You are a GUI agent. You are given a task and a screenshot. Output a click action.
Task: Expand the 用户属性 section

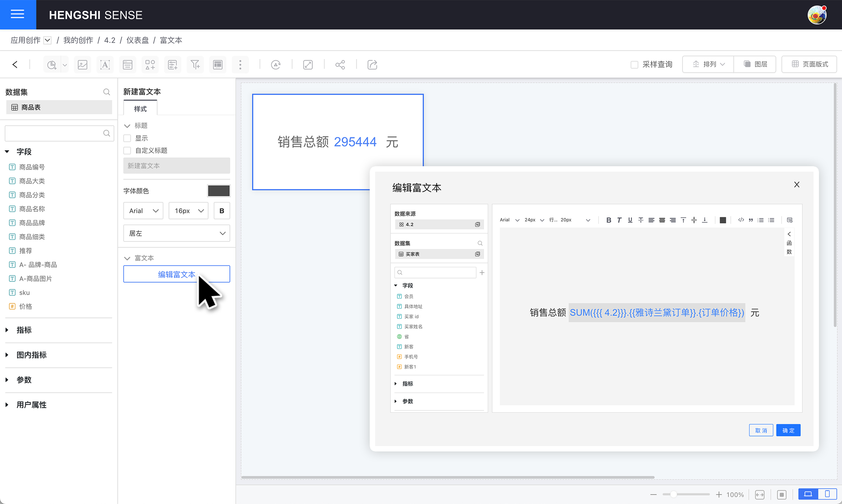pos(7,405)
